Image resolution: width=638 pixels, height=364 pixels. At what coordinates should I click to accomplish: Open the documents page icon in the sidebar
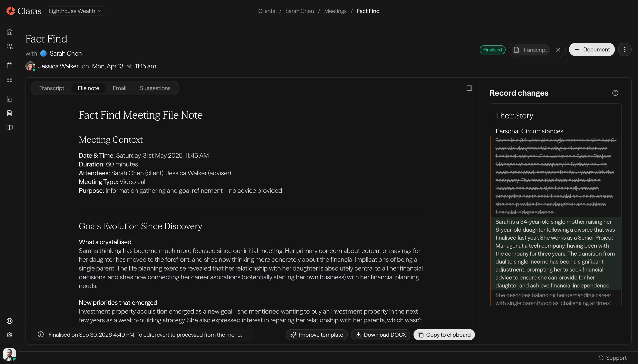(10, 113)
